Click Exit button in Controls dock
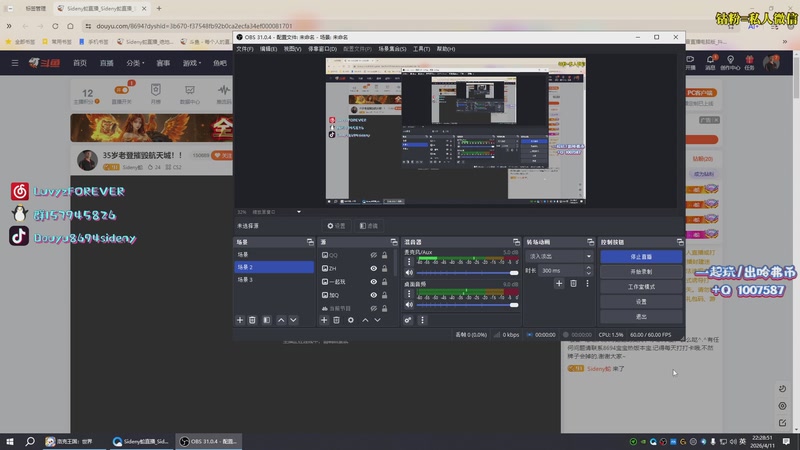This screenshot has width=800, height=450. coord(641,316)
